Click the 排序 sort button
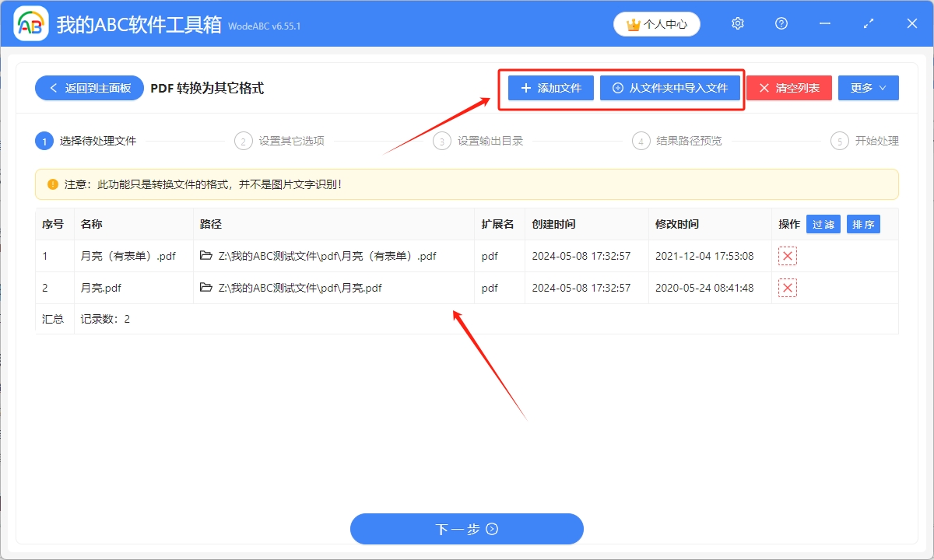The height and width of the screenshot is (560, 934). (x=863, y=225)
